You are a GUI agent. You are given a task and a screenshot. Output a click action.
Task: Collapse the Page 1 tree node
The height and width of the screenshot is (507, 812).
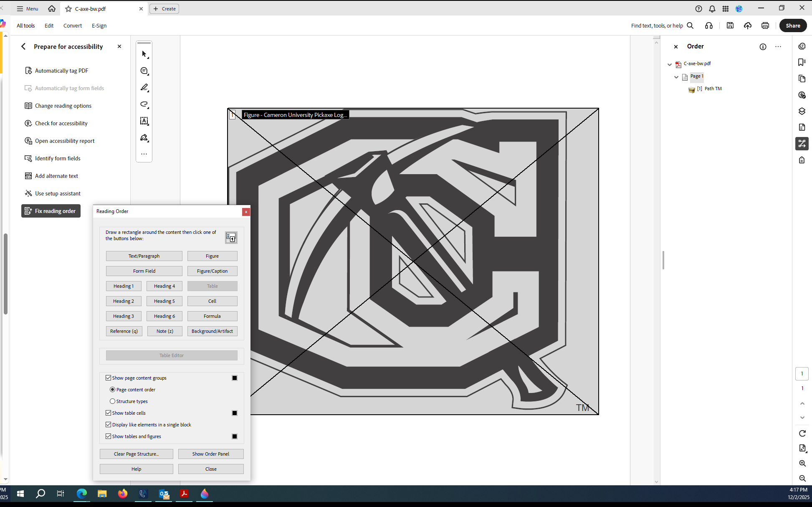[x=676, y=77]
